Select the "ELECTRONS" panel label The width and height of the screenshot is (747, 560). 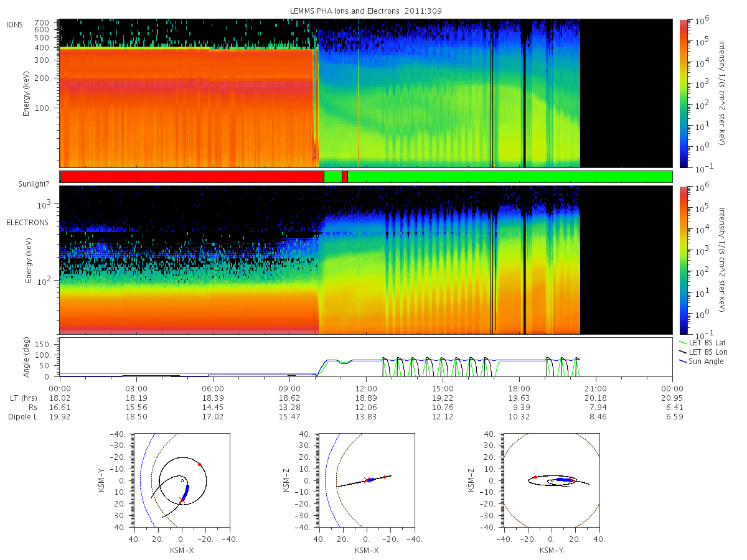click(x=27, y=222)
